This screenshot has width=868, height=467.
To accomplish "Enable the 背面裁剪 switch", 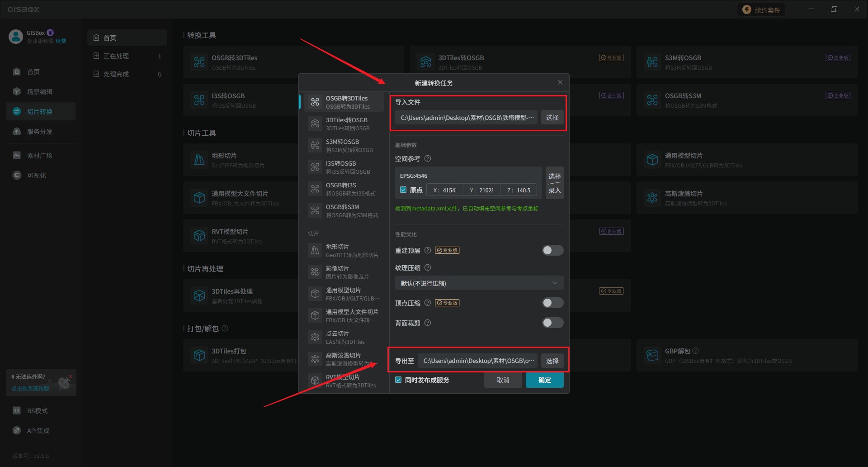I will pyautogui.click(x=552, y=323).
